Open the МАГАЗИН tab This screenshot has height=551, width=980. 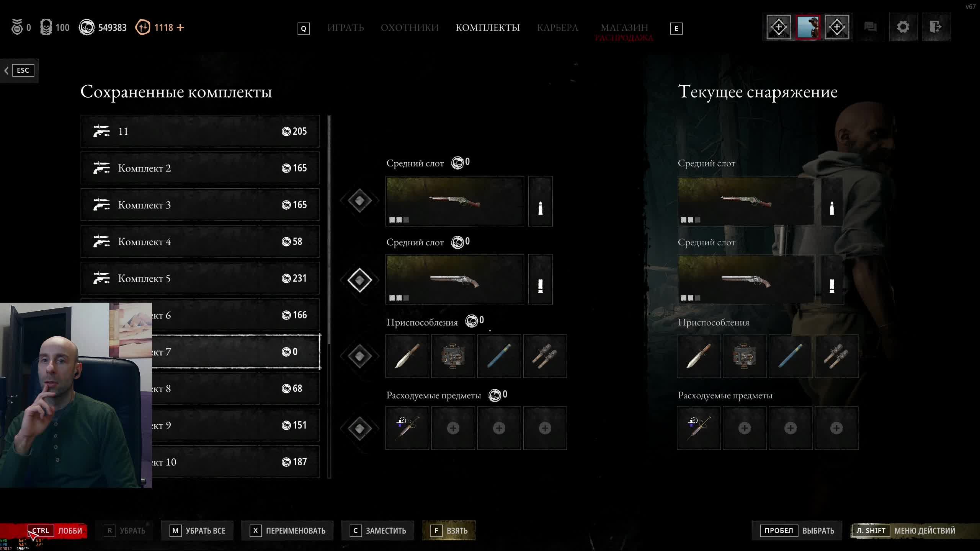624,28
